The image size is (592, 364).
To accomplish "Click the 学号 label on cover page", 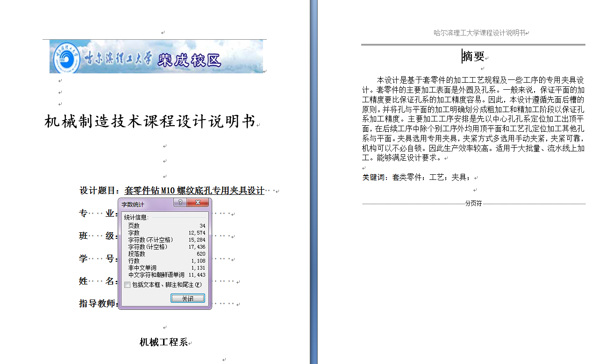I will [x=99, y=258].
